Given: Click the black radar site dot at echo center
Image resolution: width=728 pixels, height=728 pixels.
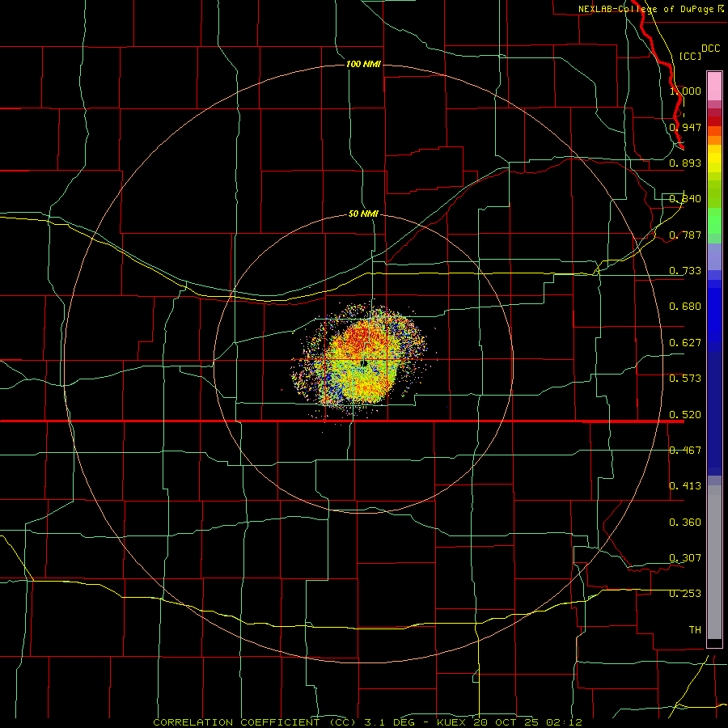Looking at the screenshot, I should 364,363.
